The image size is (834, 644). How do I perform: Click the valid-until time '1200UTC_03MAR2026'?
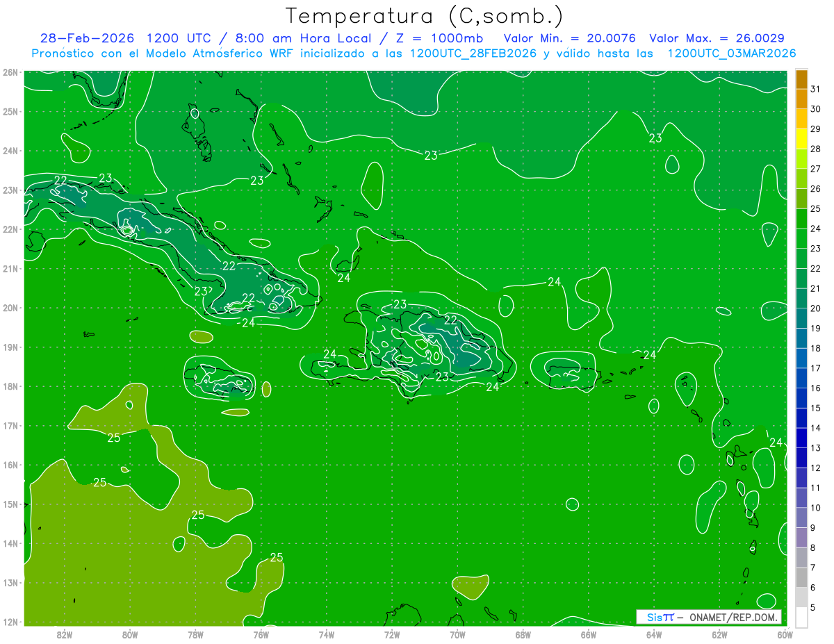point(731,53)
